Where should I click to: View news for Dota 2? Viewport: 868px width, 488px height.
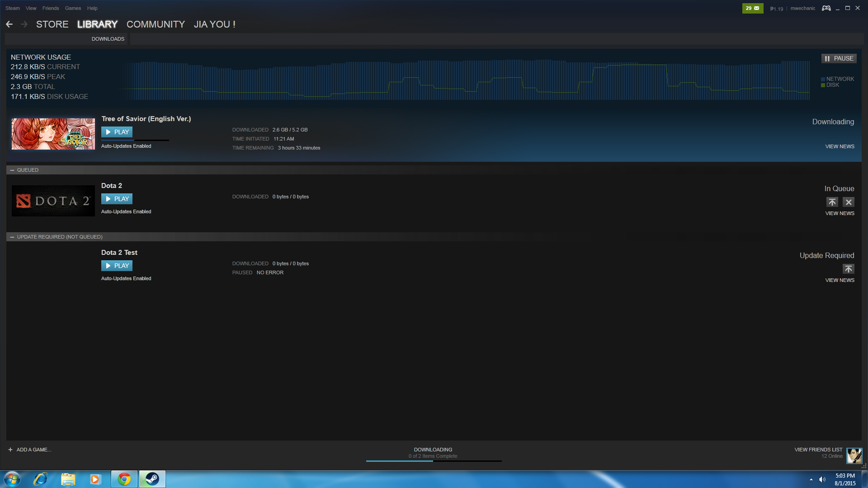pyautogui.click(x=840, y=213)
